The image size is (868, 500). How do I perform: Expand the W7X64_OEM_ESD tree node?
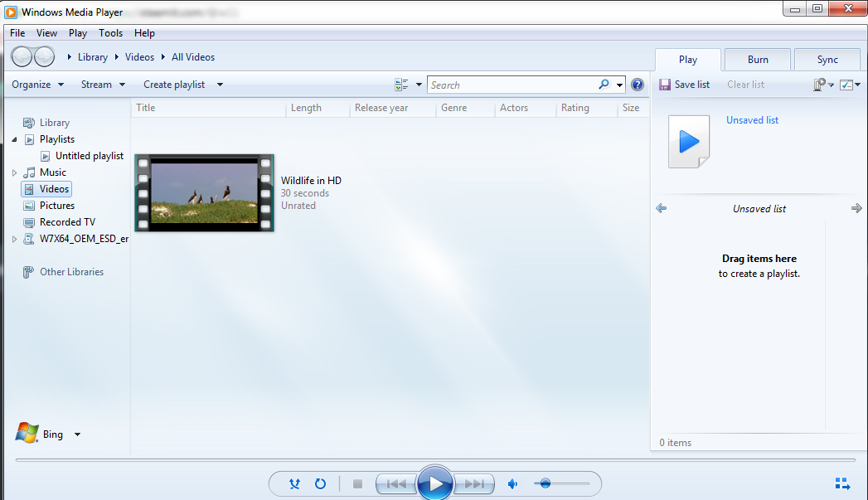point(14,239)
